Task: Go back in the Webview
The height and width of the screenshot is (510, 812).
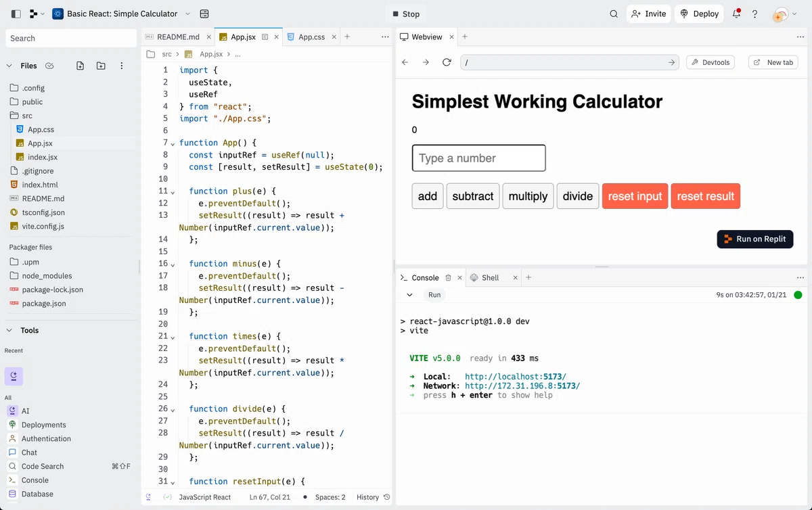Action: [405, 62]
